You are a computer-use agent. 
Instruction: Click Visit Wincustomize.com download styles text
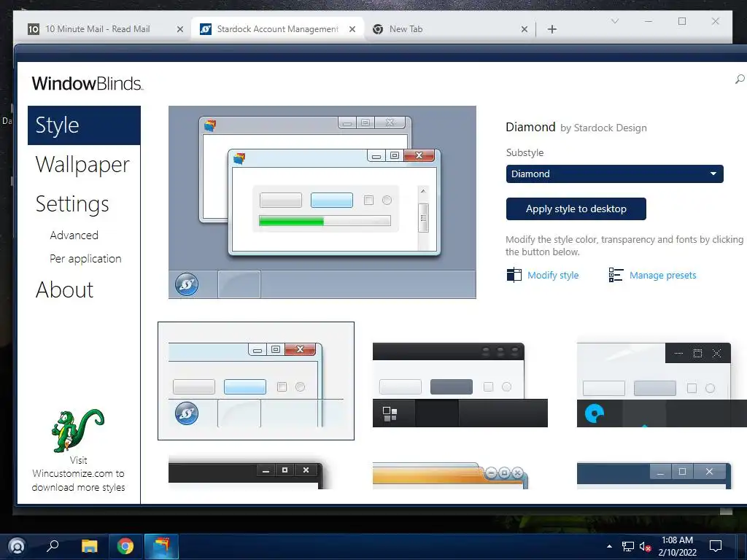(x=78, y=474)
